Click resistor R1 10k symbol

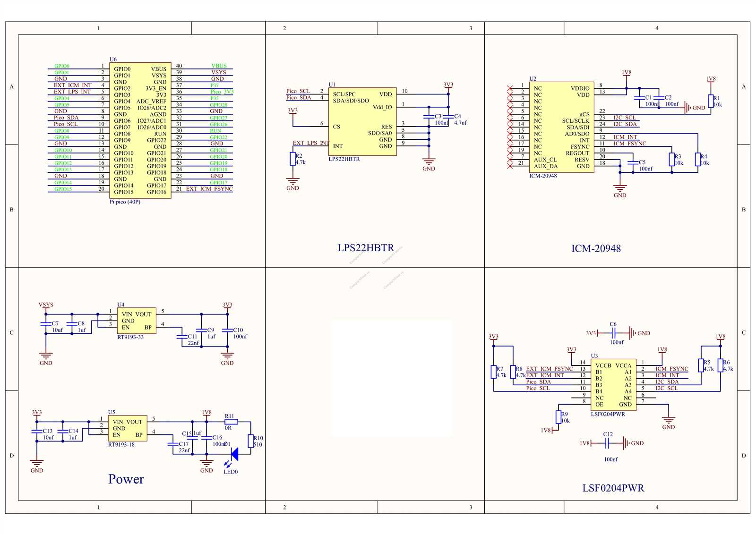tap(711, 101)
